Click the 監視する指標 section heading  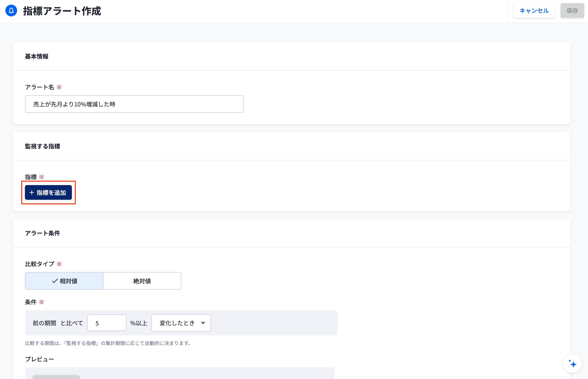coord(42,147)
